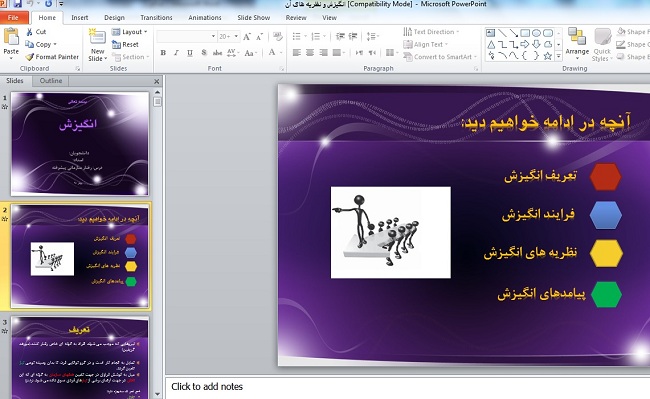Set left-to-right text direction
Image resolution: width=650 pixels, height=399 pixels.
pos(359,53)
